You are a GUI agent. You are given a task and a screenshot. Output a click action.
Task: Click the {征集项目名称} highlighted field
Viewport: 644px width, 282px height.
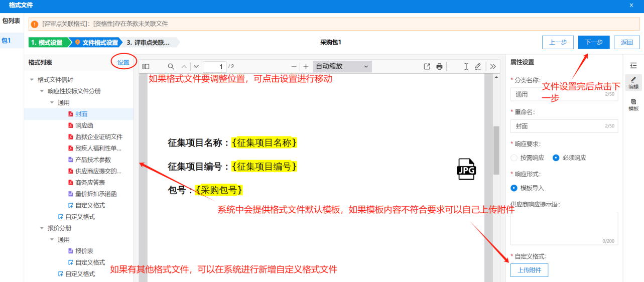(x=265, y=143)
